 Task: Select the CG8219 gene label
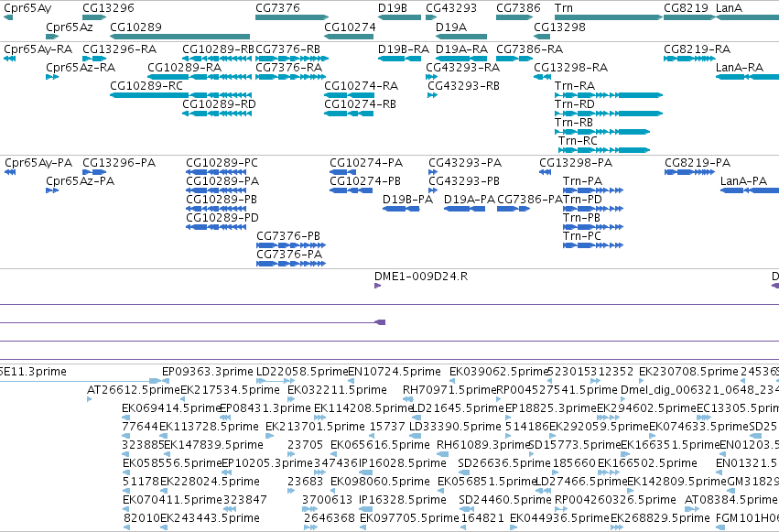tap(687, 8)
